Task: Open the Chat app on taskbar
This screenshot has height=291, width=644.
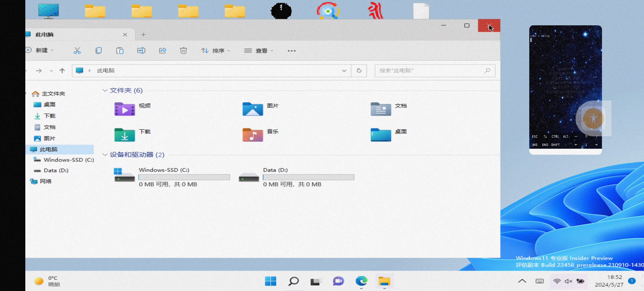Action: 338,281
